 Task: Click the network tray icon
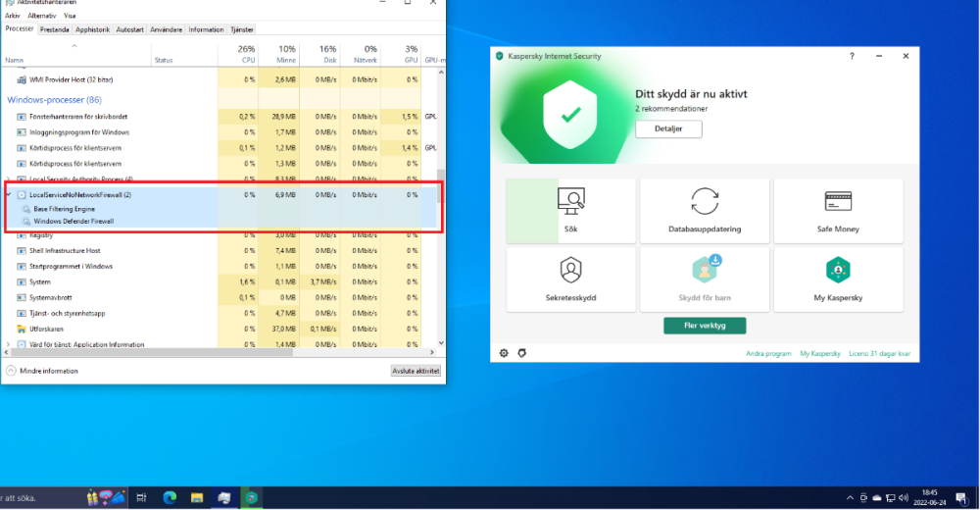(891, 498)
